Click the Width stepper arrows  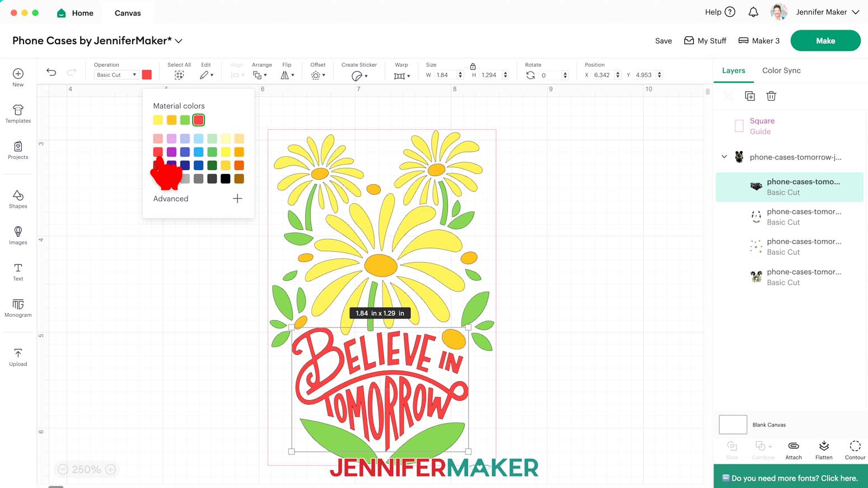[x=460, y=75]
